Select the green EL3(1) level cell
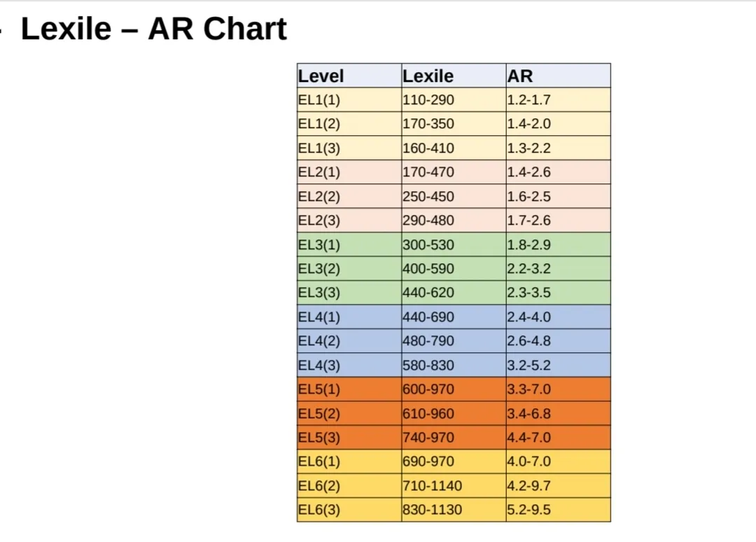This screenshot has height=542, width=756. (349, 244)
